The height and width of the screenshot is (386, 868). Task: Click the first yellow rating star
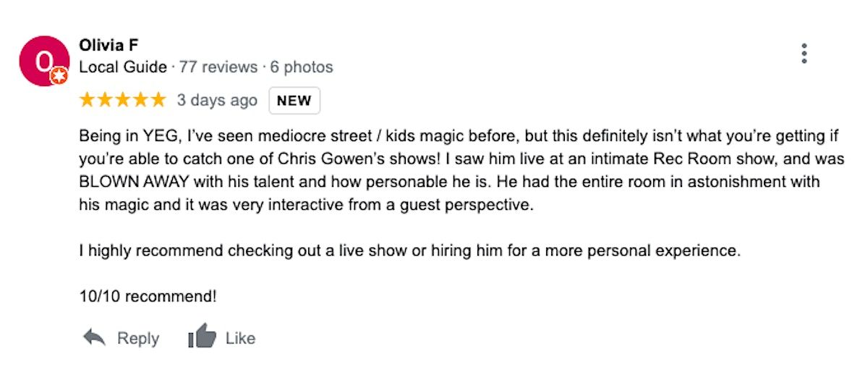tap(87, 101)
